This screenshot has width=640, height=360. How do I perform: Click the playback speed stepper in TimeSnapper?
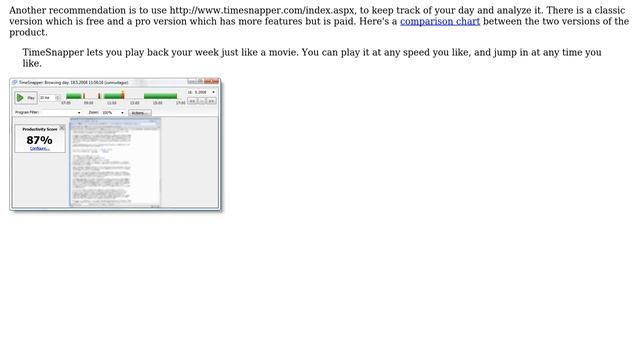tap(58, 98)
